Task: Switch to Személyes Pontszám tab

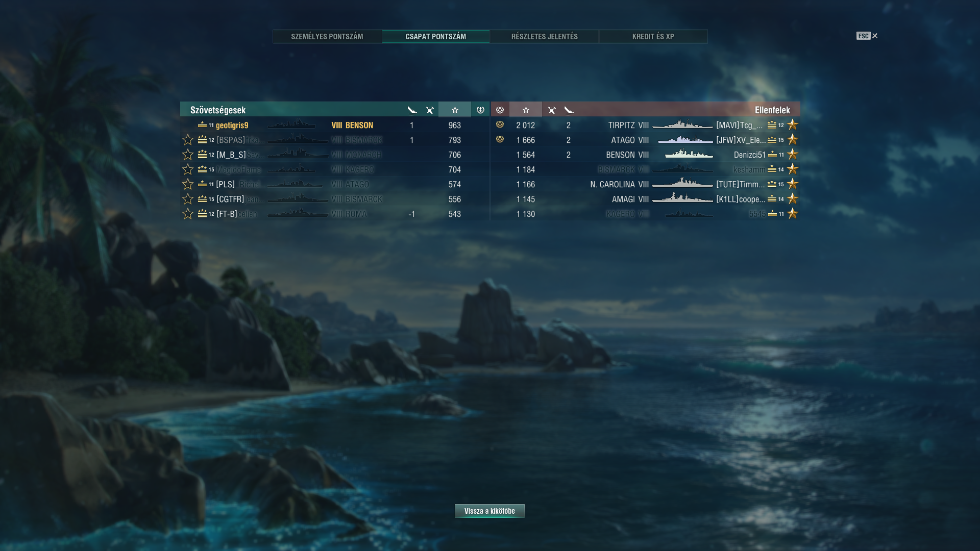Action: (x=327, y=36)
